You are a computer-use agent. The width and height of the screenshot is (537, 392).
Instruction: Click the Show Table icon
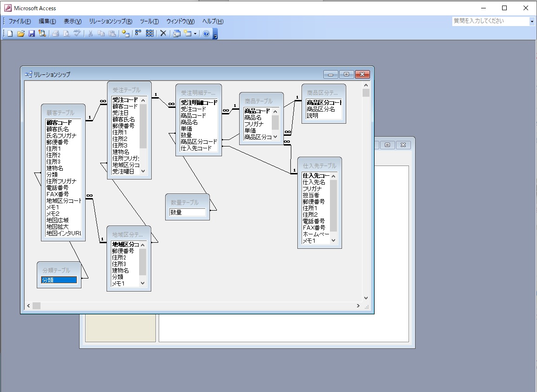coord(125,33)
